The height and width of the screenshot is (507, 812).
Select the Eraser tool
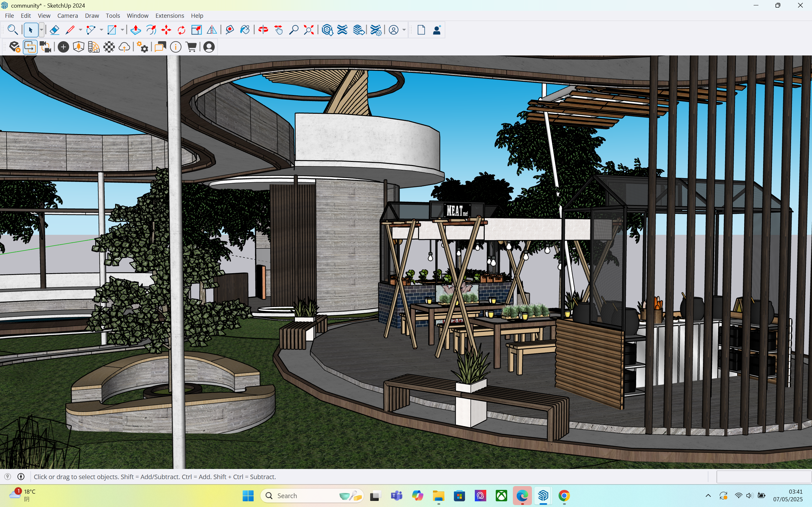pos(54,30)
